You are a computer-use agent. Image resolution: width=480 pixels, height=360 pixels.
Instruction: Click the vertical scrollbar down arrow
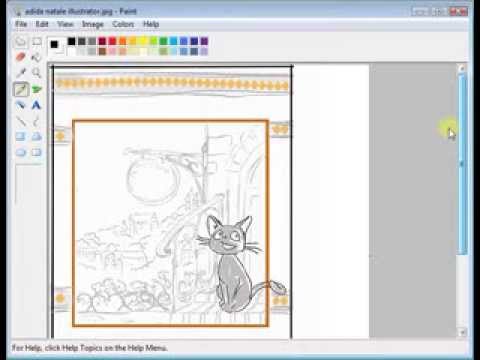(x=462, y=332)
